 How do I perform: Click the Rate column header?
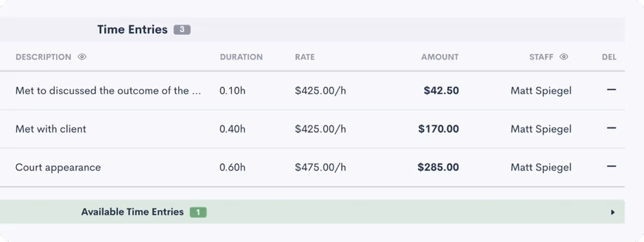[x=305, y=57]
